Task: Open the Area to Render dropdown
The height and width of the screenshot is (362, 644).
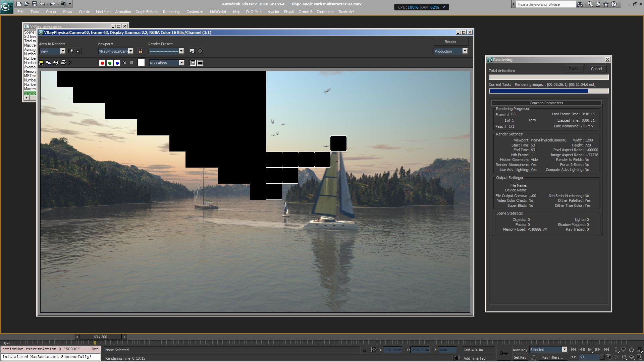Action: (63, 51)
